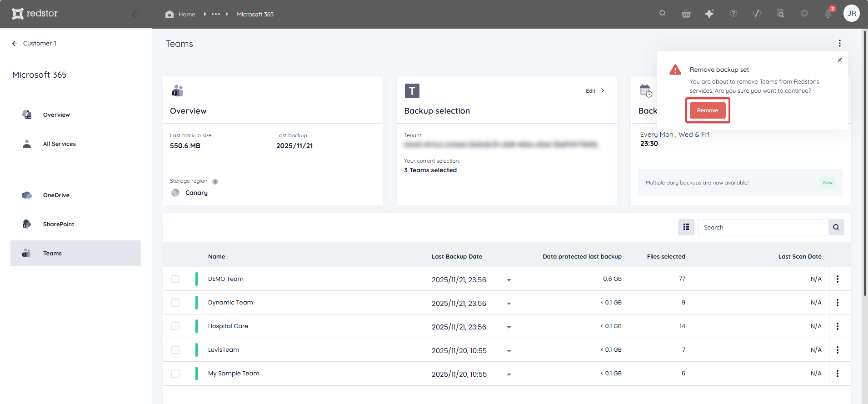The image size is (868, 404).
Task: Expand DEMO Team backup date dropdown
Action: coord(509,280)
